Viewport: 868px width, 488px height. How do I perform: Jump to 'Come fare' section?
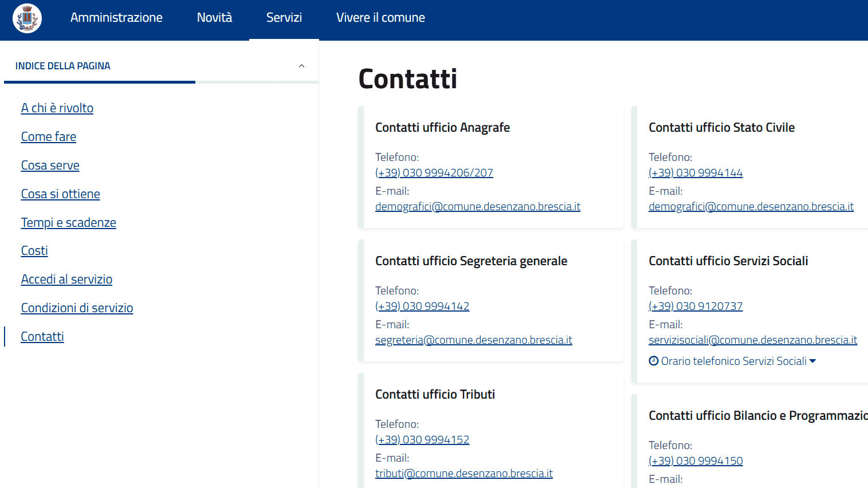point(49,137)
